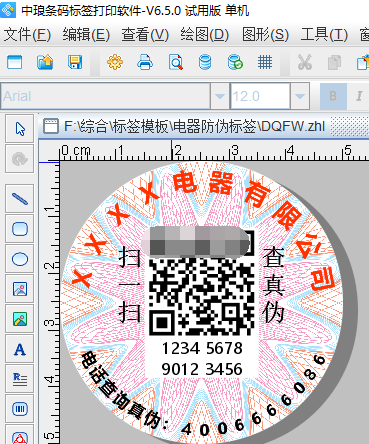Select the barcode tool

pos(20,409)
